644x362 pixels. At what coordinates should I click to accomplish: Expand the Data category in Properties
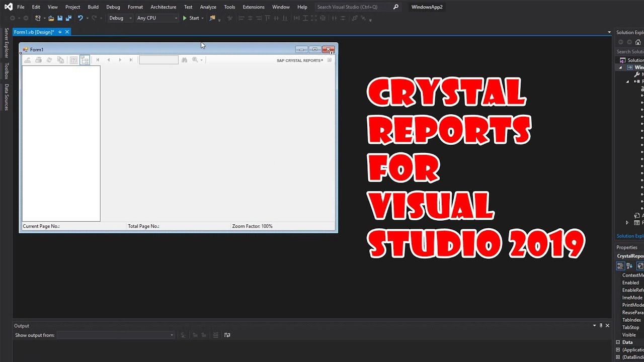click(618, 342)
